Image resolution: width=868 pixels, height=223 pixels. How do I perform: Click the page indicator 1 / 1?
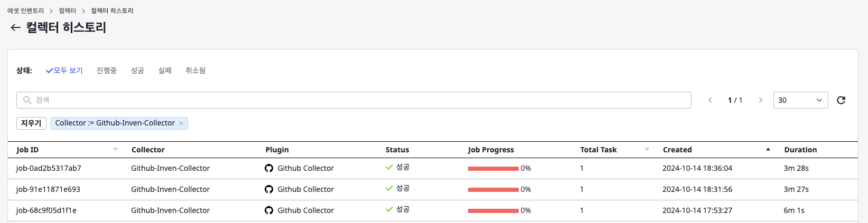coord(735,100)
